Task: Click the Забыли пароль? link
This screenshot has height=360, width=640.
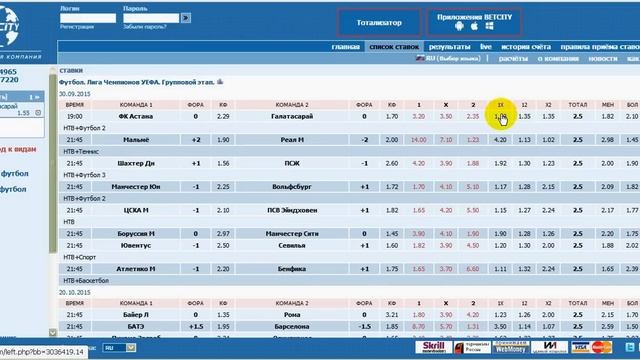Action: (x=145, y=27)
